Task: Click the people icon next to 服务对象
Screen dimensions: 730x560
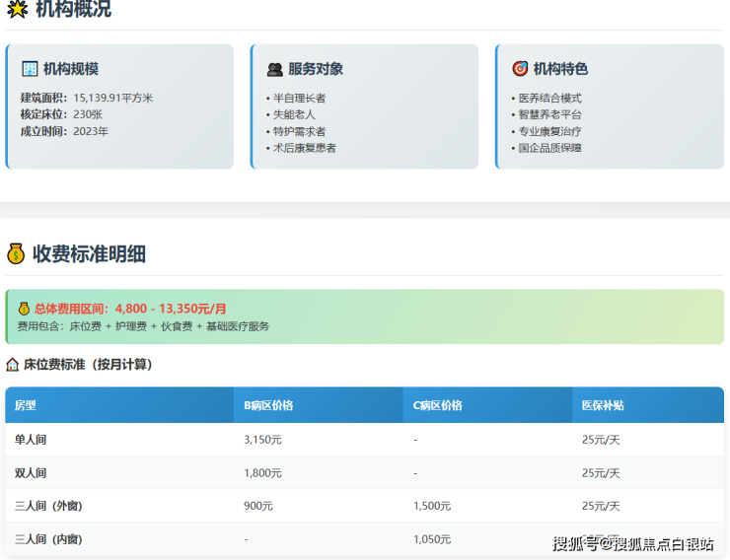Action: point(274,69)
